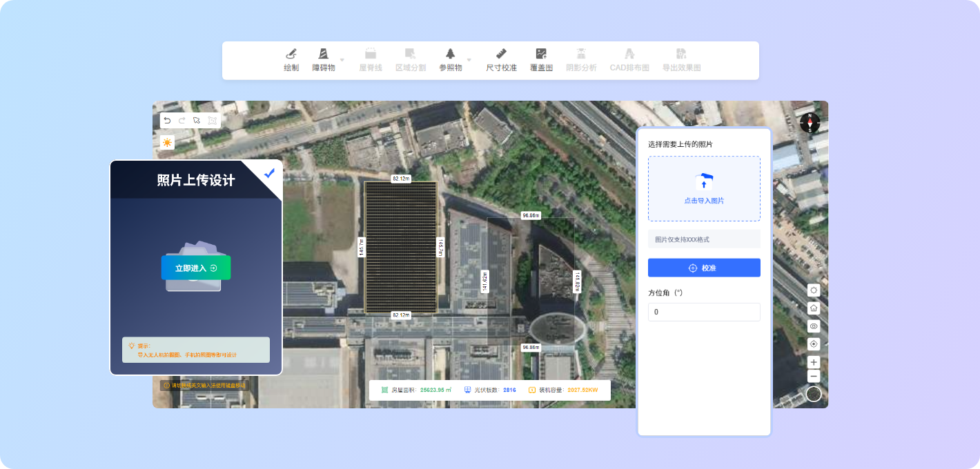The image size is (980, 469).
Task: Click the 点击导入图片 upload area
Action: 704,188
